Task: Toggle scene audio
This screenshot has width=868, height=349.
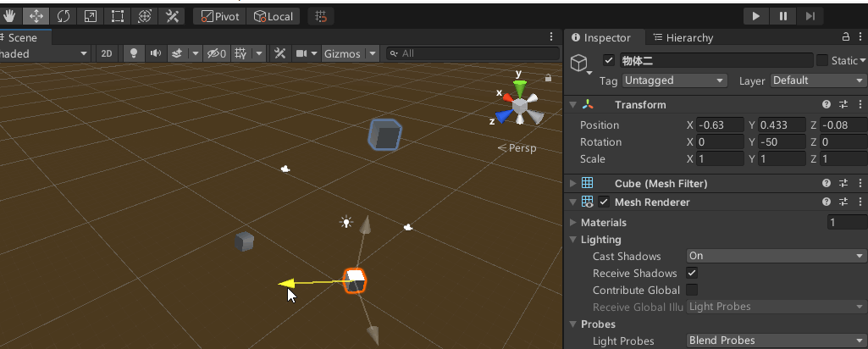Action: coord(156,53)
